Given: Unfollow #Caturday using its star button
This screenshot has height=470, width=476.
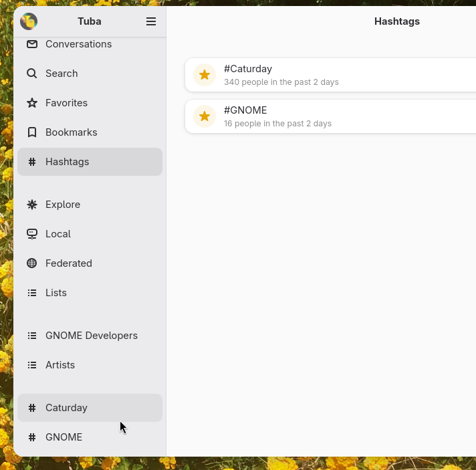Looking at the screenshot, I should click(205, 75).
